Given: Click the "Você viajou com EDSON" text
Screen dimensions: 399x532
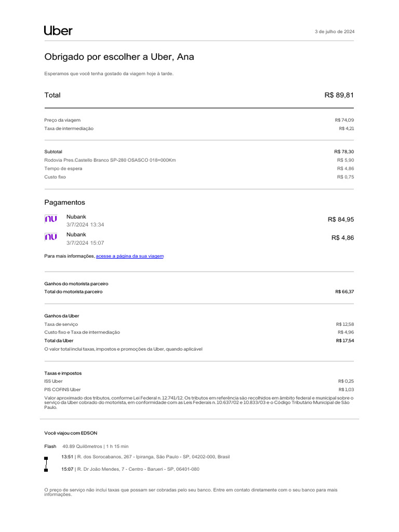Looking at the screenshot, I should coord(71,433).
